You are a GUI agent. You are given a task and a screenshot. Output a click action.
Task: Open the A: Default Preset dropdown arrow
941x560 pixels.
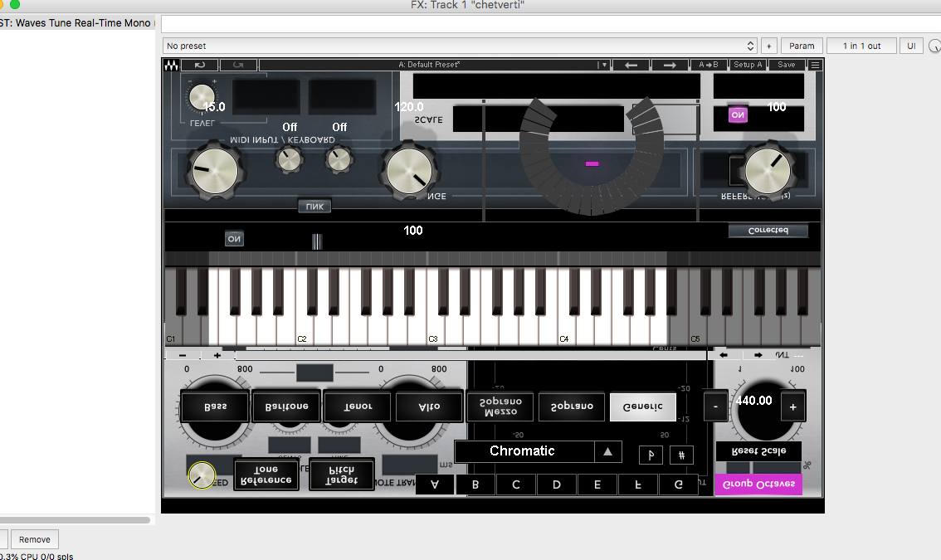pyautogui.click(x=604, y=65)
